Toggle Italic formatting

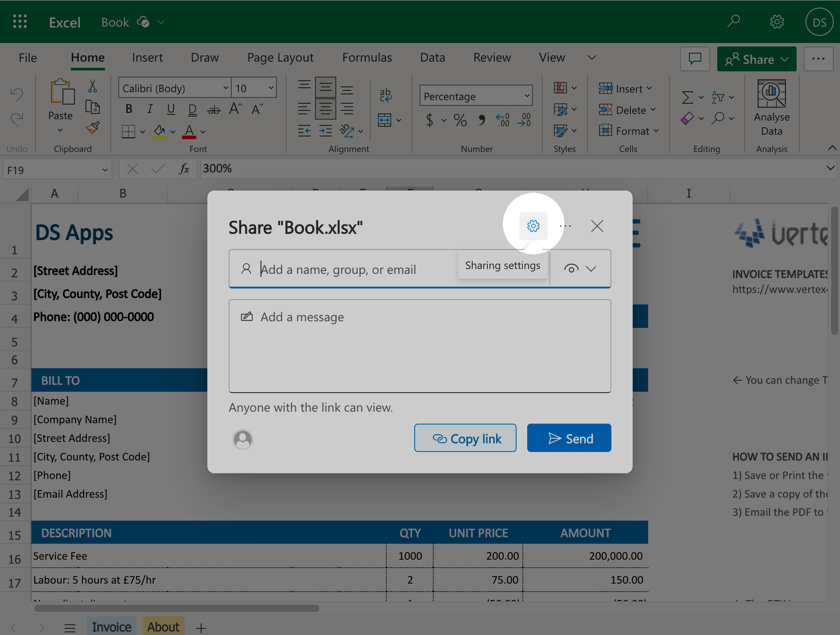(x=150, y=109)
